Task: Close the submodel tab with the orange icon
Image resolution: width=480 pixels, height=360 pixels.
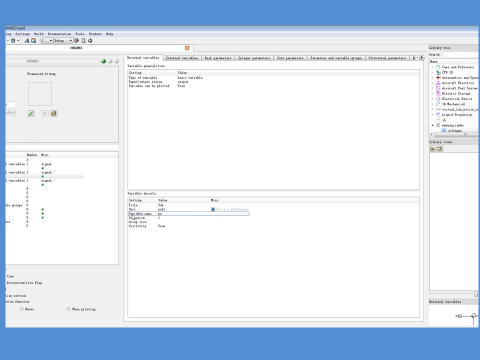Action: click(x=187, y=48)
